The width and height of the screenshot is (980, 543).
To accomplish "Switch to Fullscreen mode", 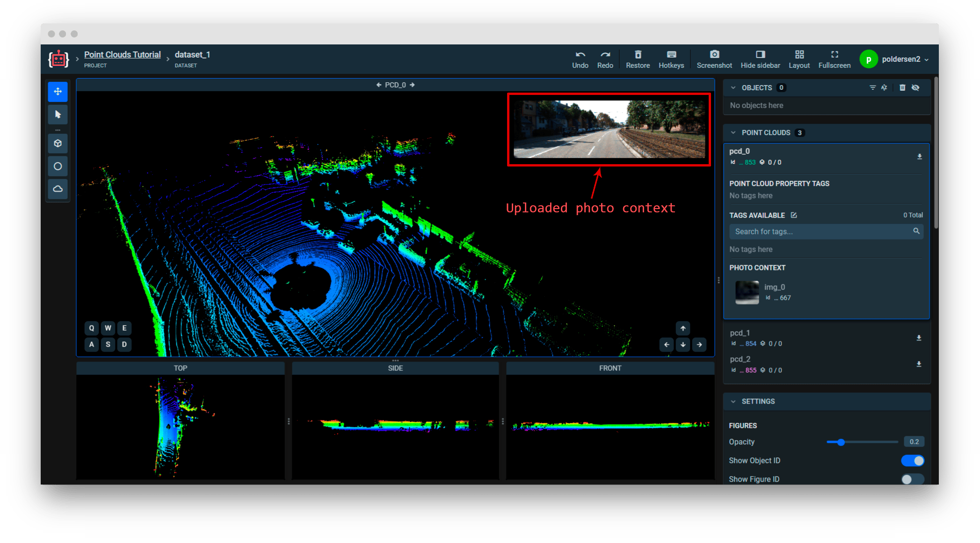I will [835, 59].
